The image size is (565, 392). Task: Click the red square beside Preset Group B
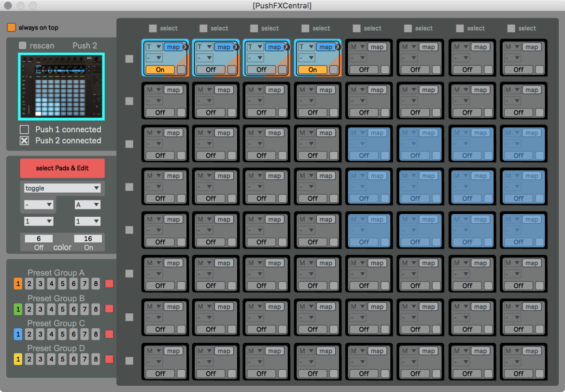[109, 309]
